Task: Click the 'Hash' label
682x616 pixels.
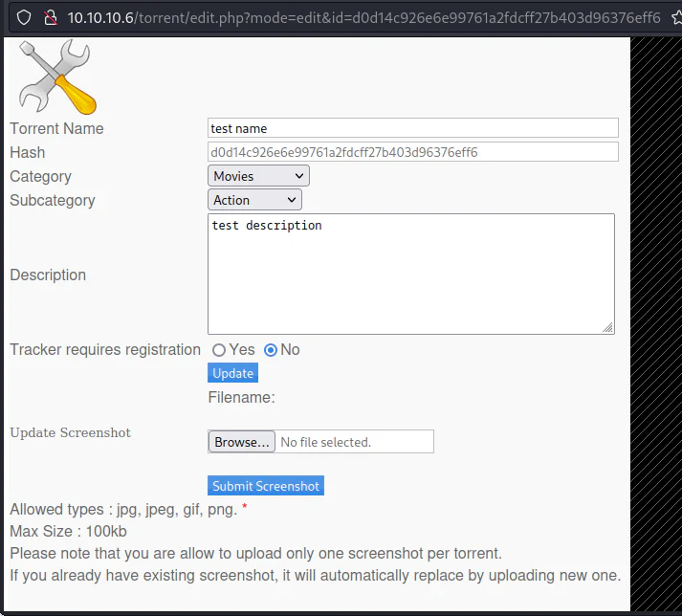Action: (28, 152)
